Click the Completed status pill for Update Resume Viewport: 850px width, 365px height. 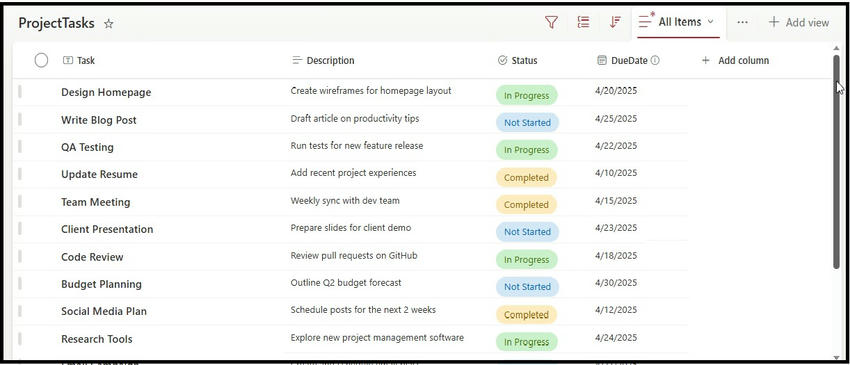tap(526, 177)
